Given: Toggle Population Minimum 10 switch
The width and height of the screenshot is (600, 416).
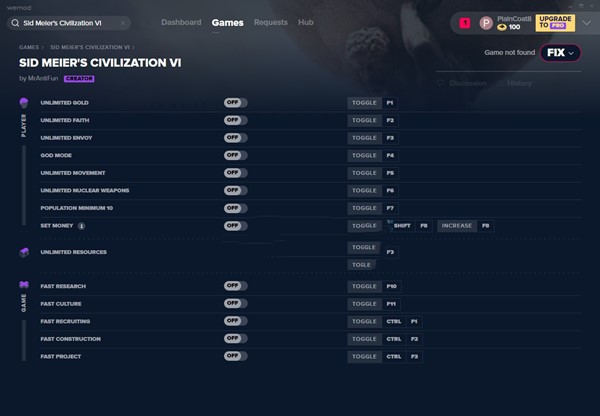Looking at the screenshot, I should click(235, 208).
